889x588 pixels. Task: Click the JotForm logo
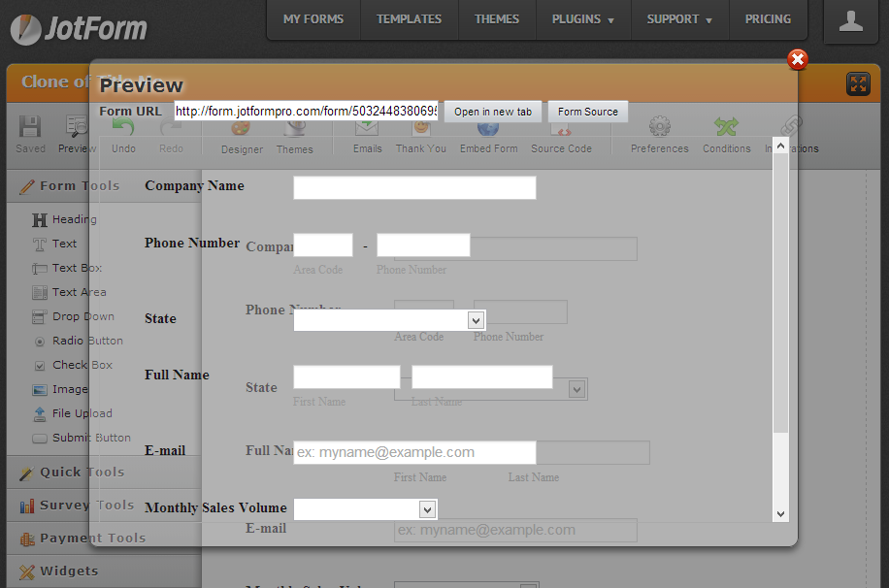click(79, 28)
